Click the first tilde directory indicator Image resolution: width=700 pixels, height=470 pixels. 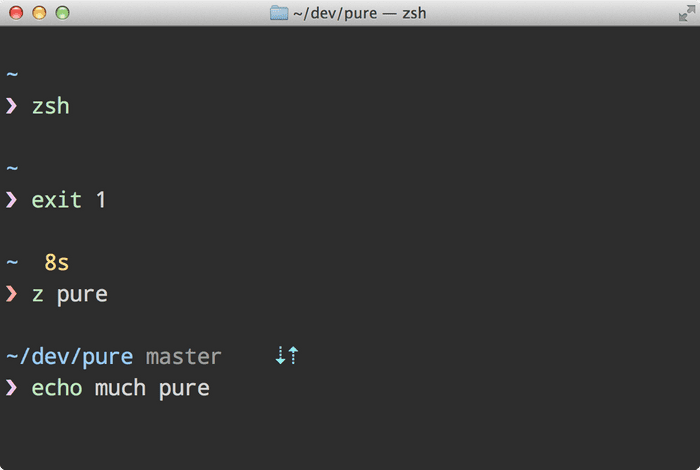click(12, 74)
